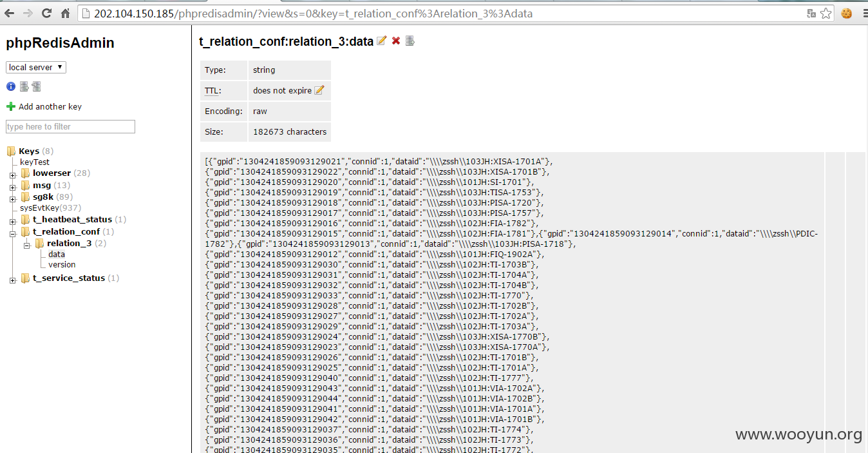Select the t_heatbeat_status folder label
Screen dimensions: 868x453
[72, 219]
